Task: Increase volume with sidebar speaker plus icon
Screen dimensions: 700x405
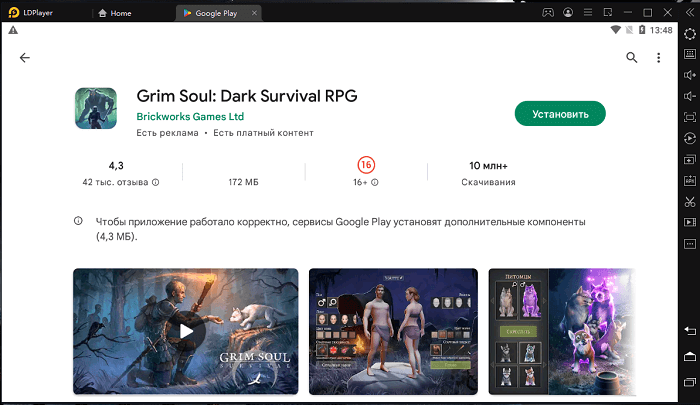Action: 690,75
